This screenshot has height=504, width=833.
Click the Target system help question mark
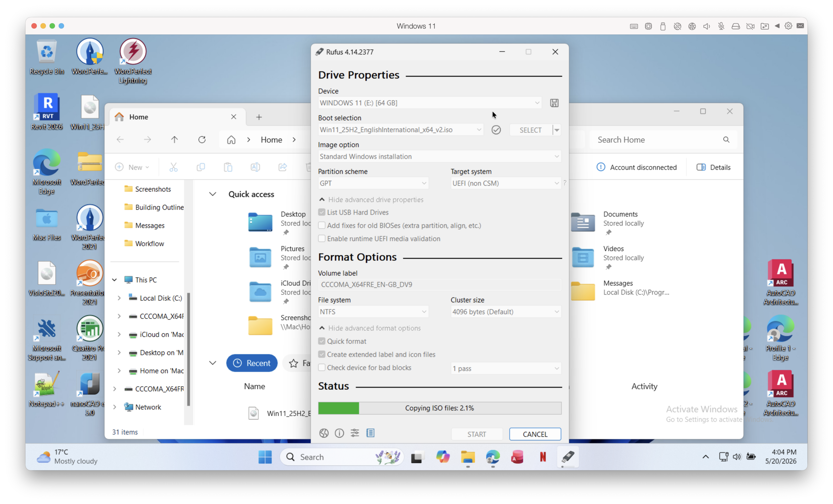[565, 183]
